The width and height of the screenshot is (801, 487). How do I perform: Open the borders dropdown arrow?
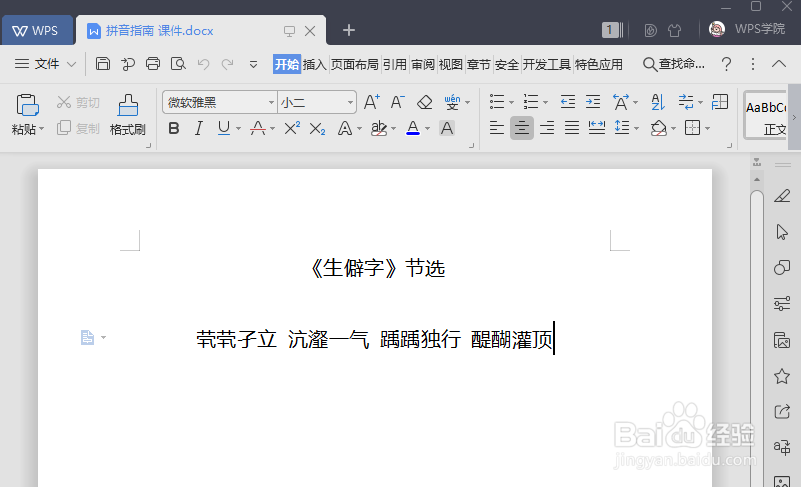[x=708, y=129]
